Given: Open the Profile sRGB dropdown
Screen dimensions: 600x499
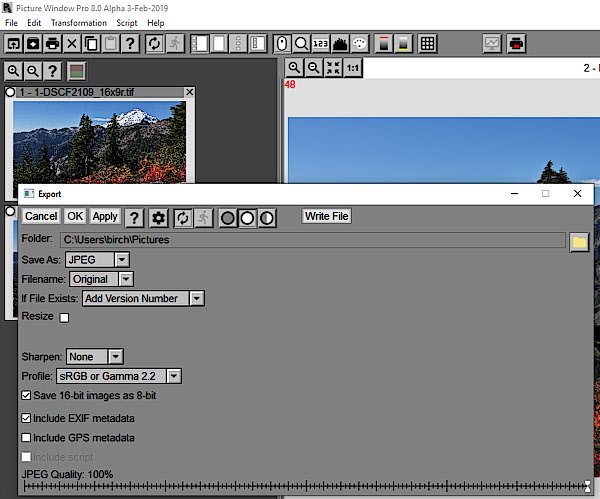Looking at the screenshot, I should 174,376.
